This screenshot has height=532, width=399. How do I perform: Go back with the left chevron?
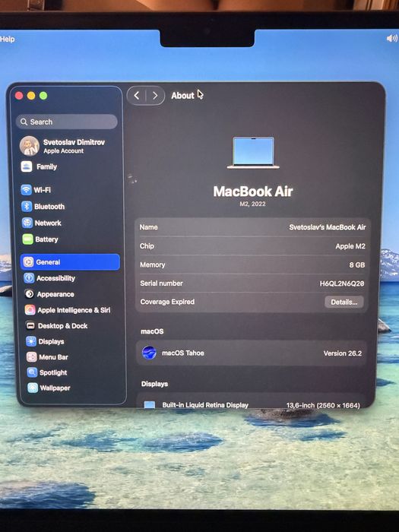coord(136,96)
